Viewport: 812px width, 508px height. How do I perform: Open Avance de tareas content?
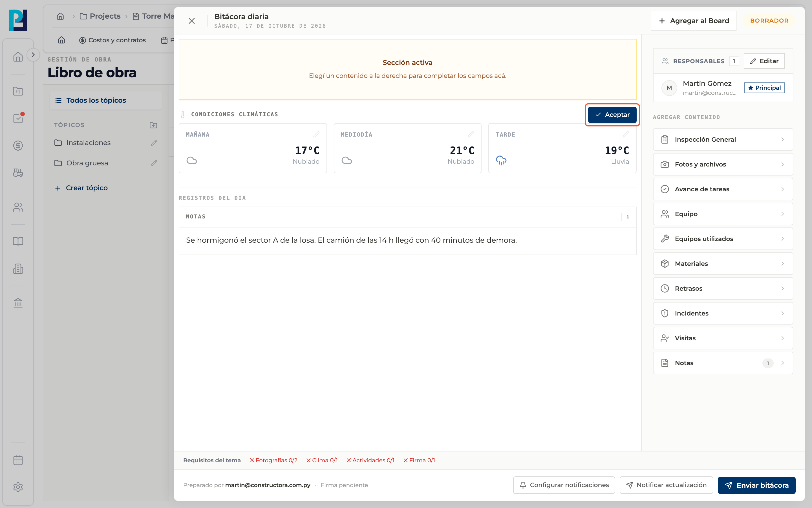tap(723, 189)
